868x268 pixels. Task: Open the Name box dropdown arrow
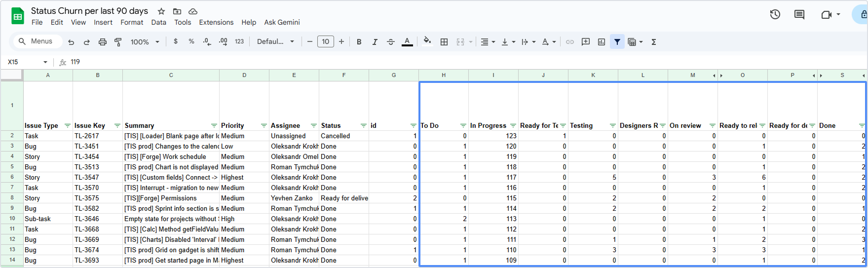click(45, 62)
